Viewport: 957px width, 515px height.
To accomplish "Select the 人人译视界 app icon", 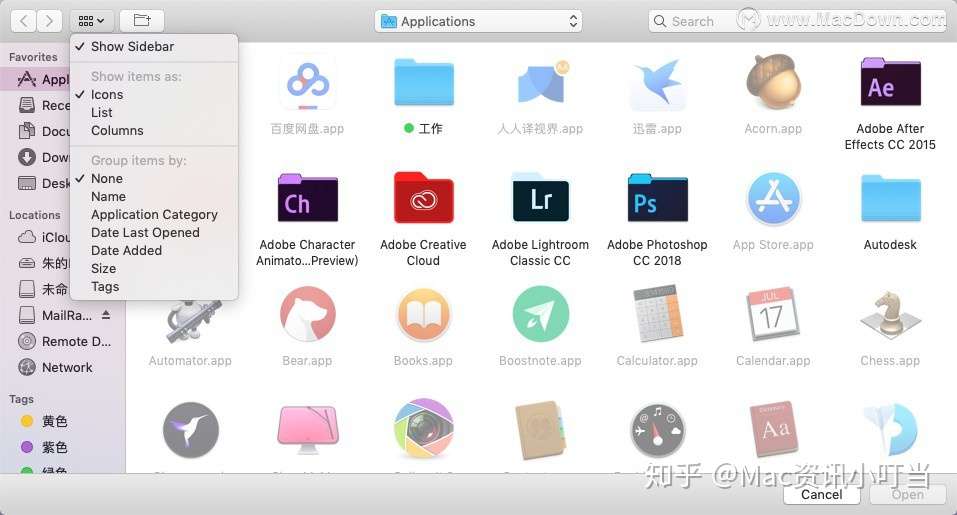I will click(x=541, y=82).
